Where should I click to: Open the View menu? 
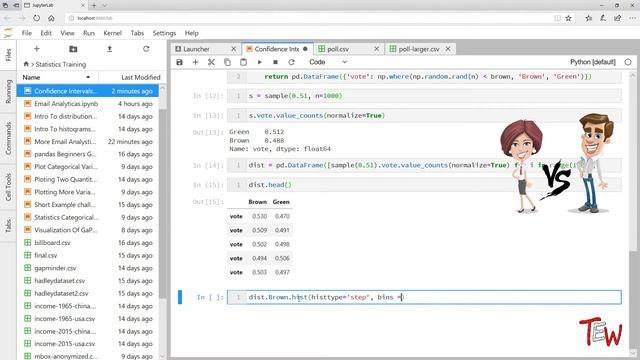67,33
